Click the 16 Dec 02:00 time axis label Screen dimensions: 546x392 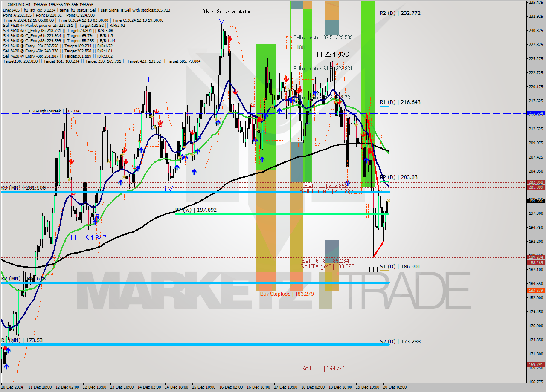(x=231, y=387)
